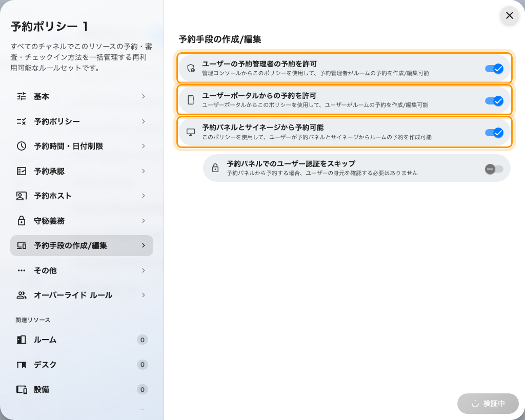Click the 設備 count badge 0
The height and width of the screenshot is (420, 525).
[143, 389]
